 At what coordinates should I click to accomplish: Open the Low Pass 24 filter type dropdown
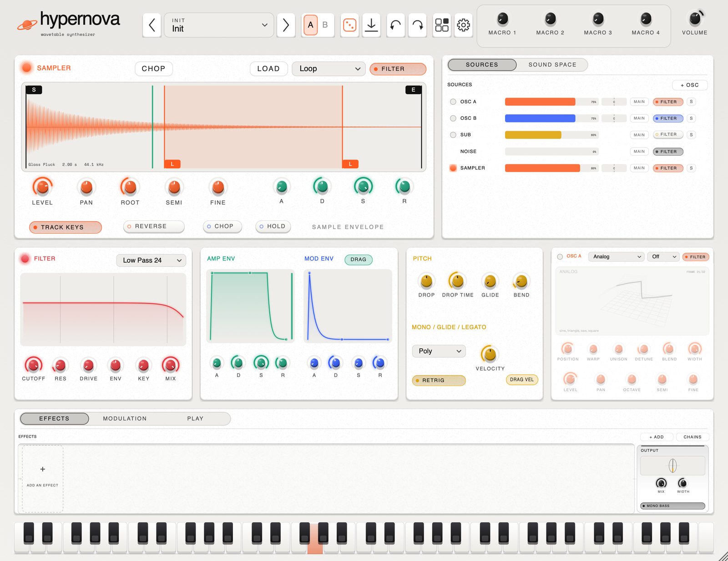click(152, 260)
